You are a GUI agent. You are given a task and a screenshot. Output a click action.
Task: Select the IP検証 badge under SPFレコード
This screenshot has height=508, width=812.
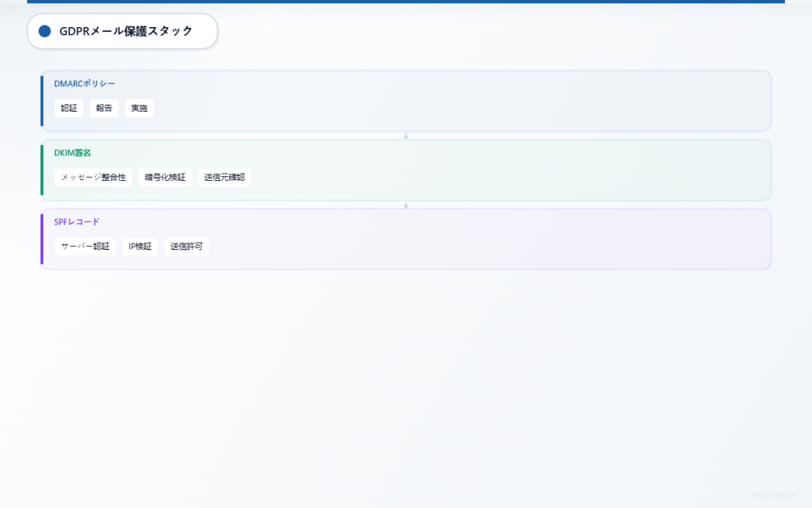coord(140,246)
